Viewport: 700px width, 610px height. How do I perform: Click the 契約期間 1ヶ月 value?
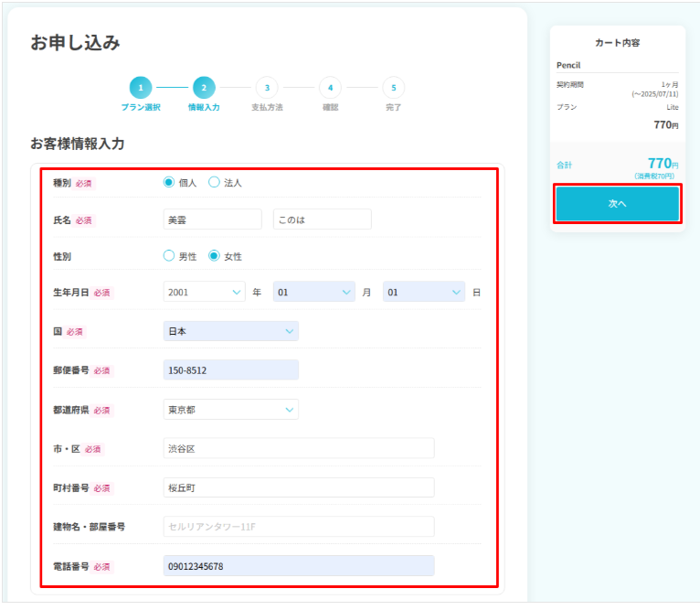[x=670, y=84]
